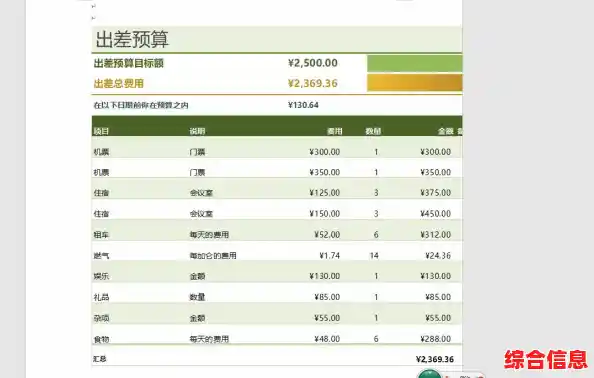Screen dimensions: 594x378
Task: Click the ¥52.00 cost cell
Action: click(327, 235)
